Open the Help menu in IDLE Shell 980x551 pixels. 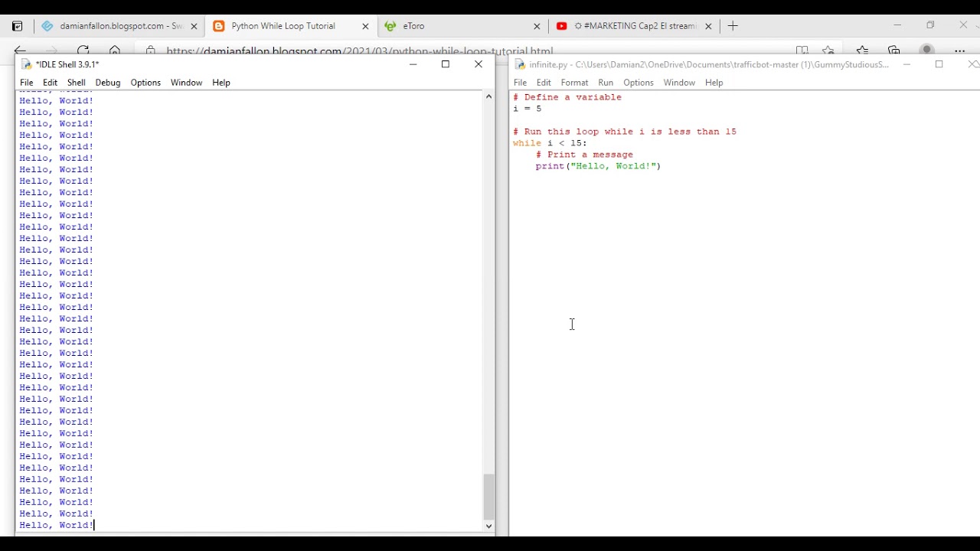tap(221, 83)
